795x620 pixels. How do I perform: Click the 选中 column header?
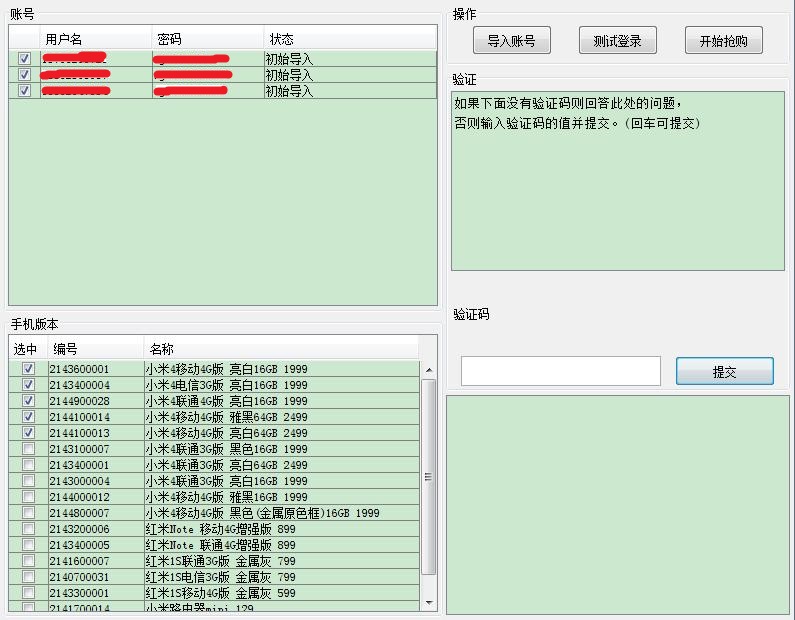(x=28, y=349)
